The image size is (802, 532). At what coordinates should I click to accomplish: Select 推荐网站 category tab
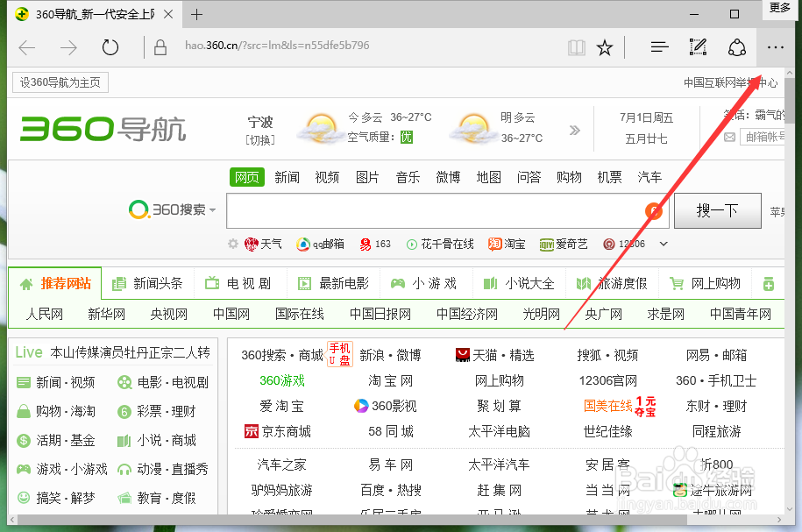click(55, 283)
